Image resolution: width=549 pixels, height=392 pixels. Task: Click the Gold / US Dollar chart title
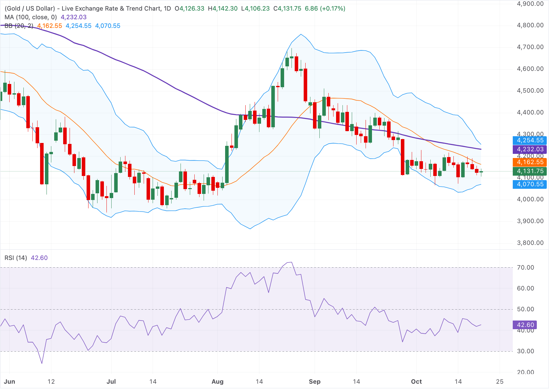click(88, 8)
